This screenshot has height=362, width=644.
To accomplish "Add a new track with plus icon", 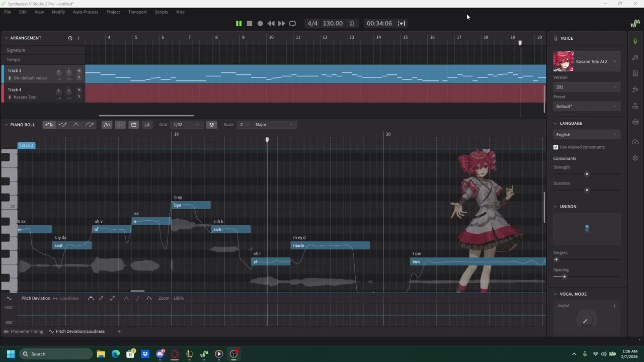I will (78, 38).
